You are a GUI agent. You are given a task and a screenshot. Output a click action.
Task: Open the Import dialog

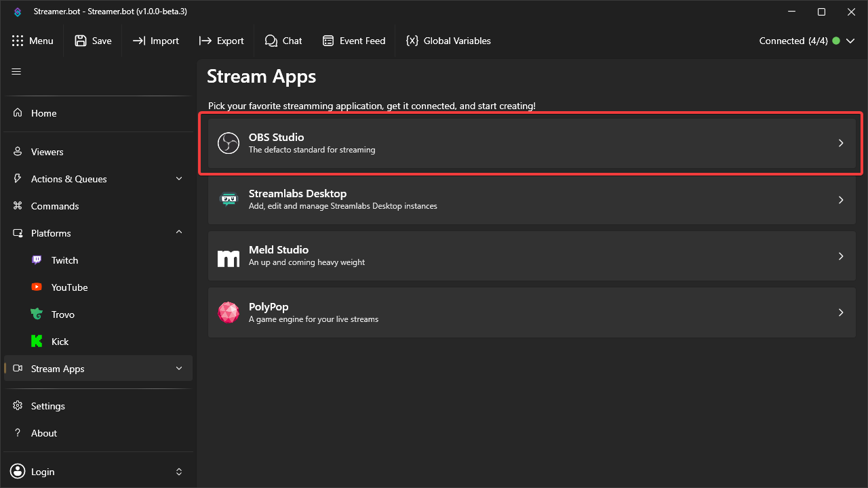click(x=155, y=41)
